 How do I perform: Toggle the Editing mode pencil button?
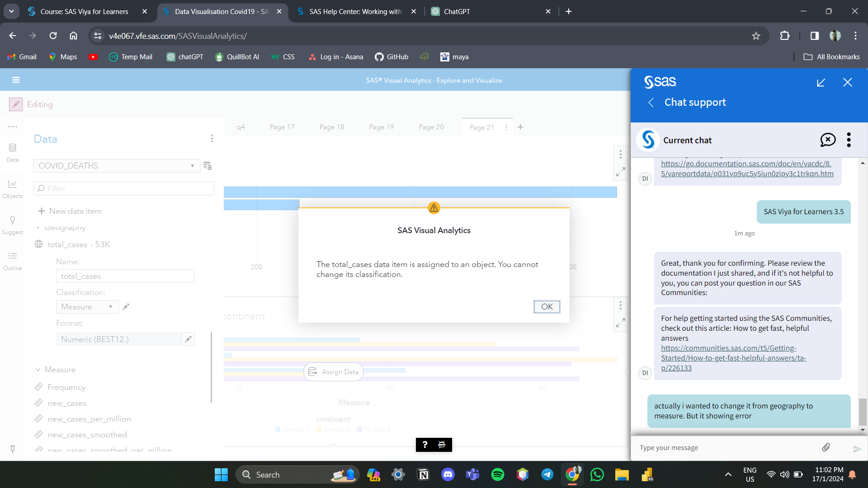16,104
